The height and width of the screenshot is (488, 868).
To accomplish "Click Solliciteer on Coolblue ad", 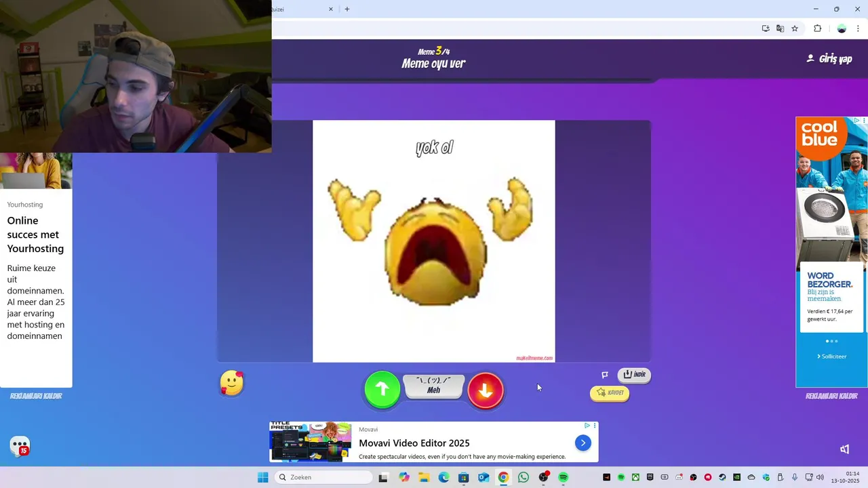I will tap(831, 357).
